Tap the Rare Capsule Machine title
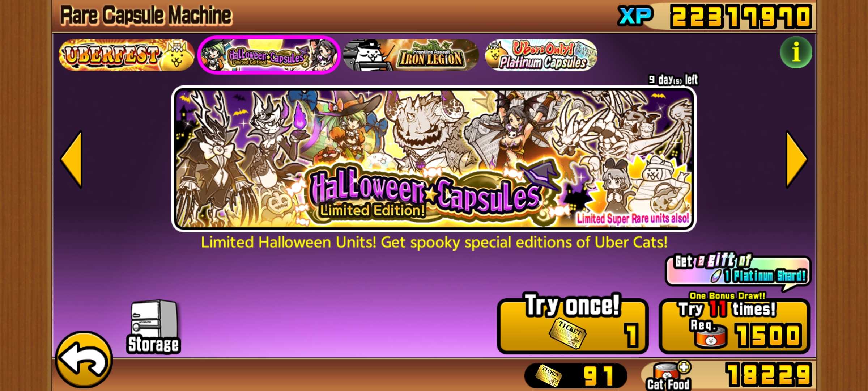The width and height of the screenshot is (868, 391). point(146,16)
